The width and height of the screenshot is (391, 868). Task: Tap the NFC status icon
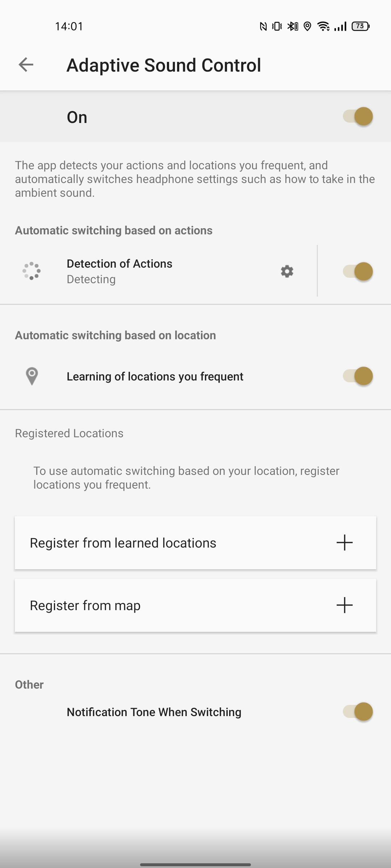coord(263,26)
